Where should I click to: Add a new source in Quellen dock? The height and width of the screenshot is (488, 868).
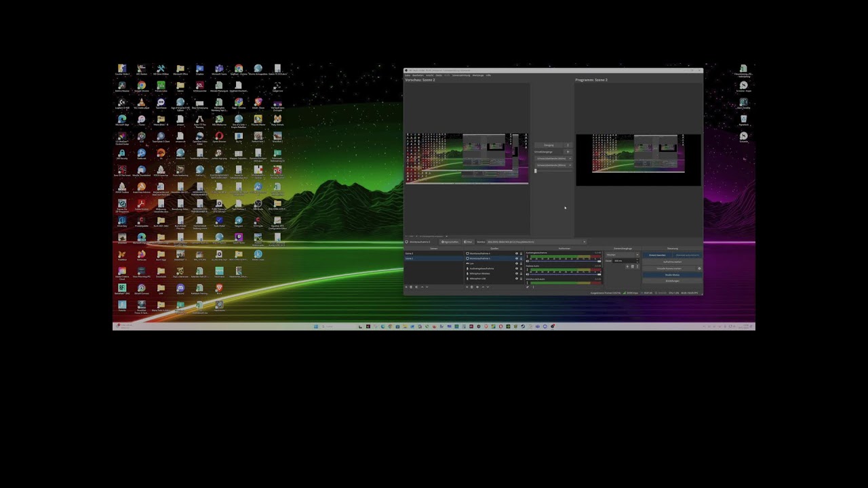point(467,287)
